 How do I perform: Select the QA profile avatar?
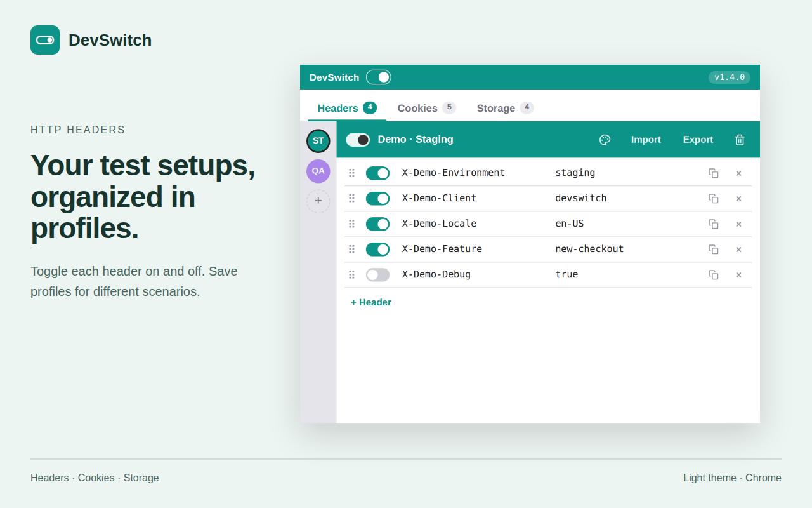318,171
